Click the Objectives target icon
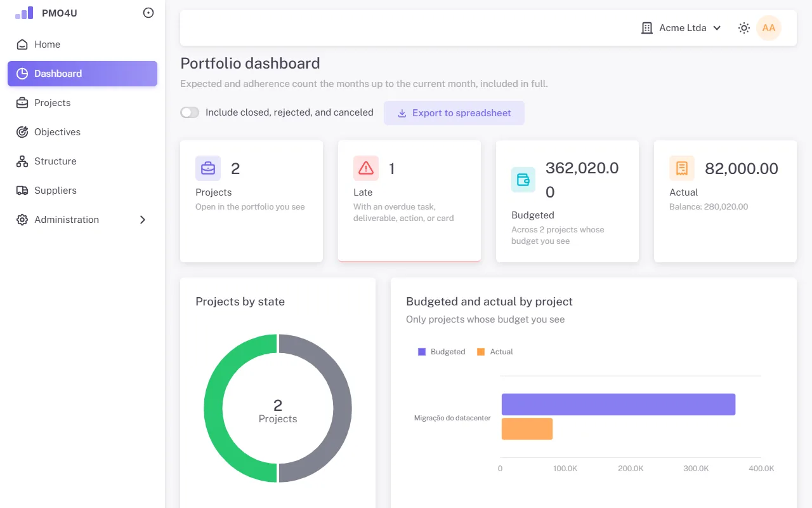812x508 pixels. click(x=22, y=132)
